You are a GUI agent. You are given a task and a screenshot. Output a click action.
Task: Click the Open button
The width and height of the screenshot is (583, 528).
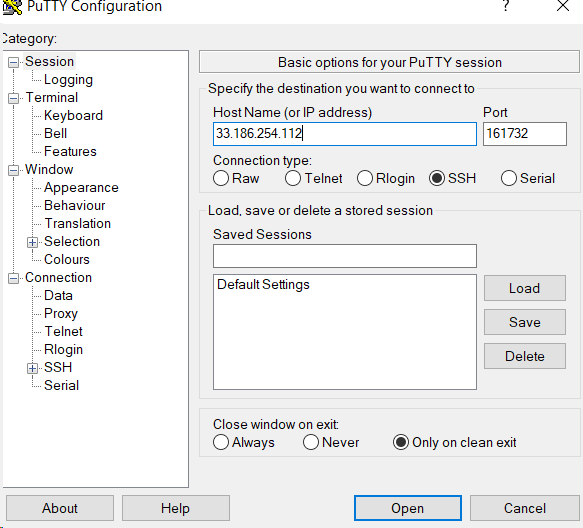[x=408, y=508]
